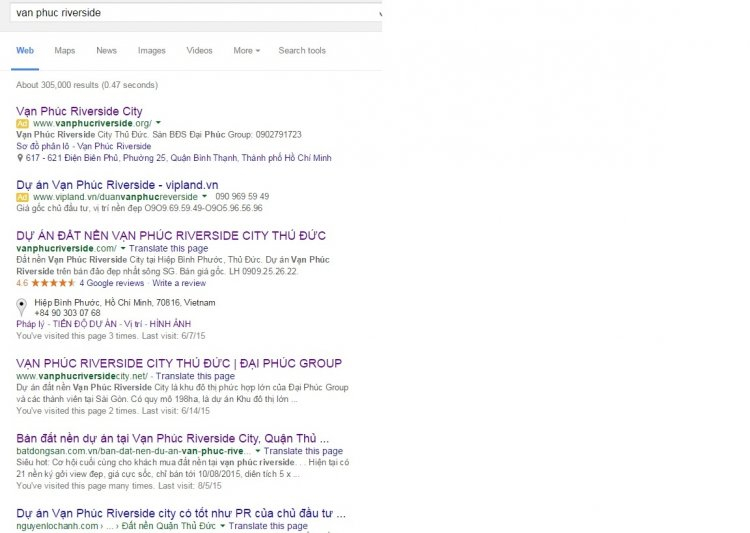This screenshot has width=750, height=533.
Task: Expand arrow next to vanphucriverside.org URL
Action: pyautogui.click(x=159, y=123)
